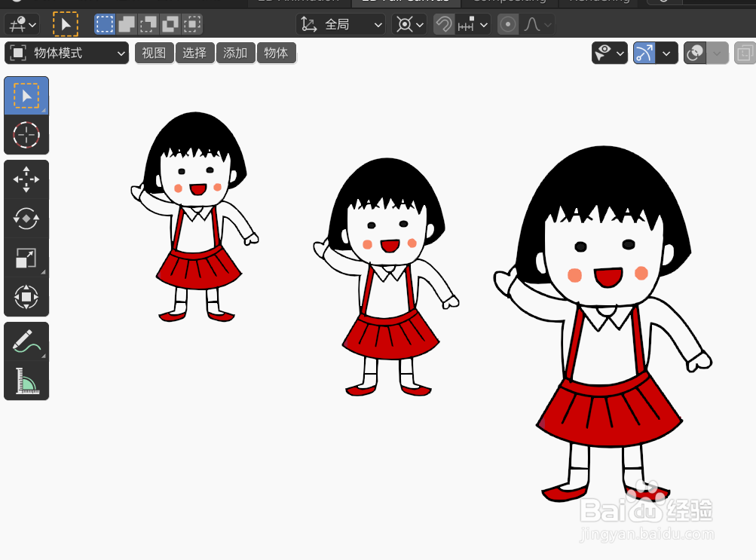Open the pivot point dropdown
This screenshot has height=560, width=756.
[409, 24]
